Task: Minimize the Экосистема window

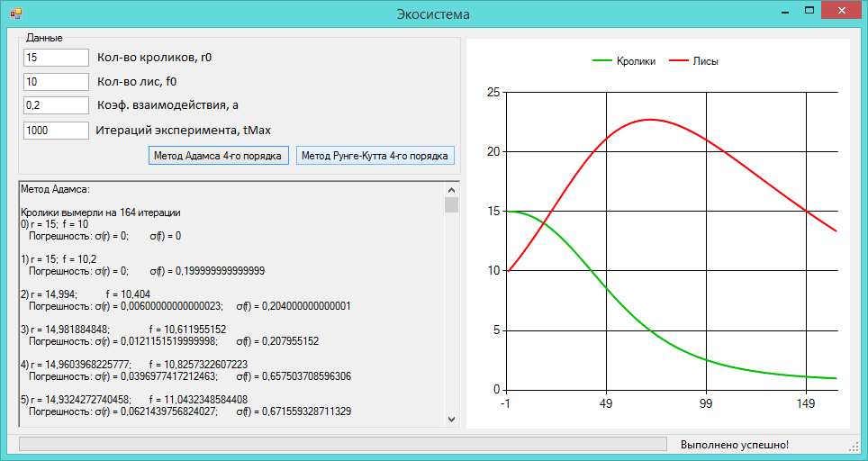Action: (785, 11)
